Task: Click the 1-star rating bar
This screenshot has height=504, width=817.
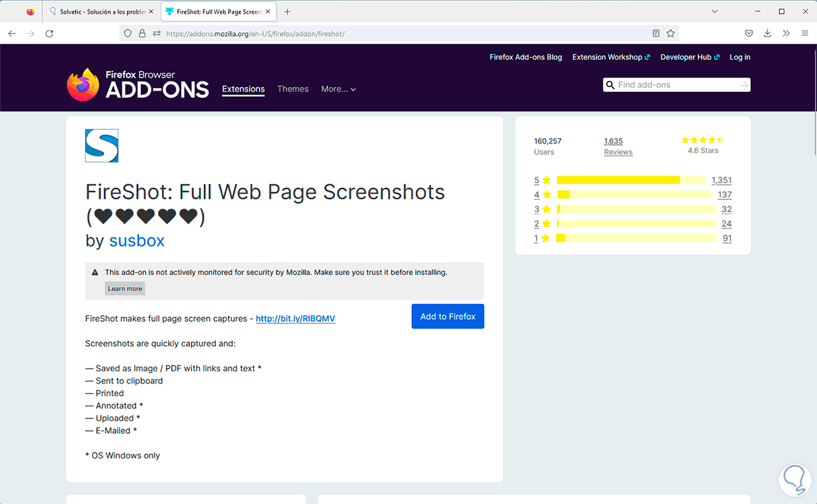Action: [636, 238]
